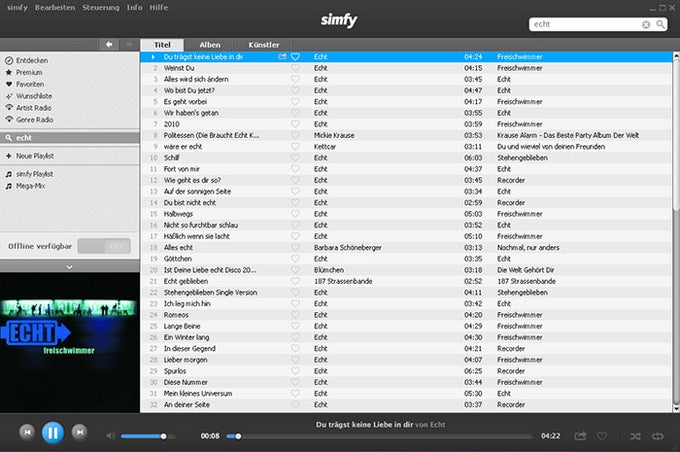Select the song Wir haben's getan
Screen dimensions: 680x452
tap(191, 113)
